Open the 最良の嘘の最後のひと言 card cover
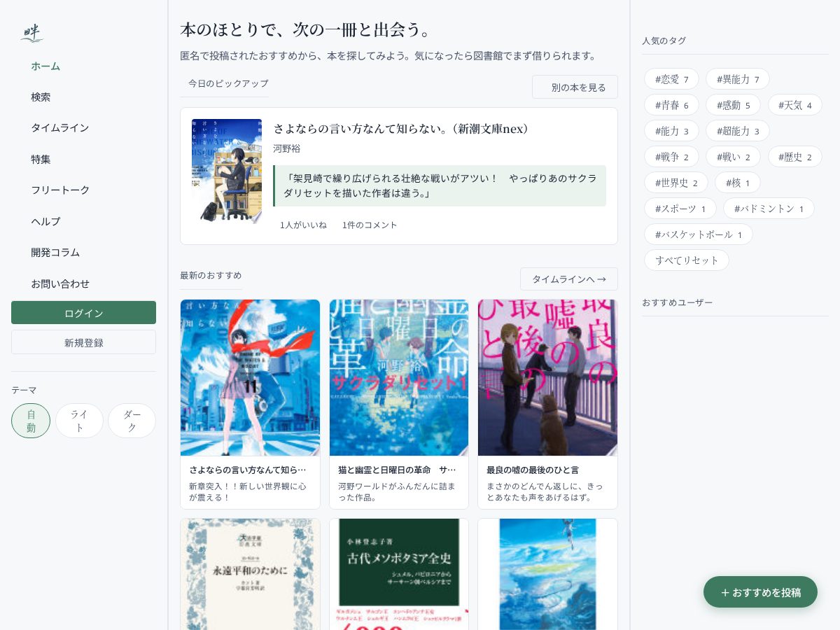The height and width of the screenshot is (630, 840). (547, 378)
